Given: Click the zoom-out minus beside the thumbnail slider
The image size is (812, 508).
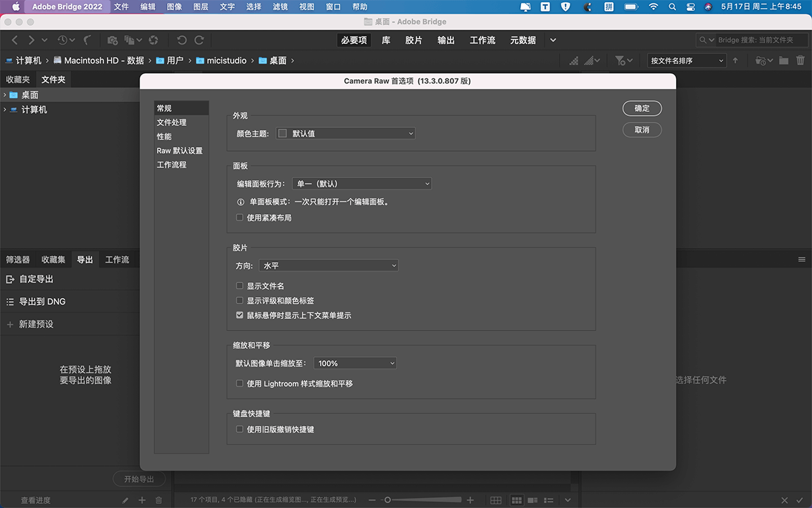Looking at the screenshot, I should coord(372,501).
